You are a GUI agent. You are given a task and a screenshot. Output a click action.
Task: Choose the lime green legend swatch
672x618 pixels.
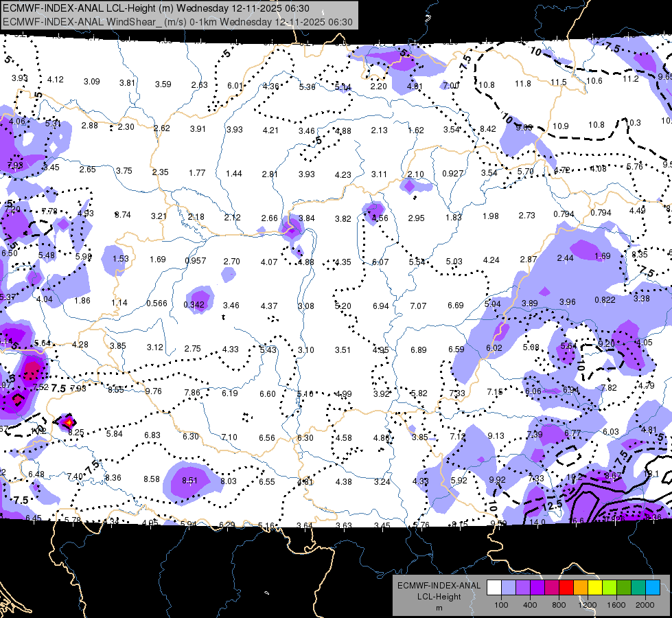click(610, 588)
